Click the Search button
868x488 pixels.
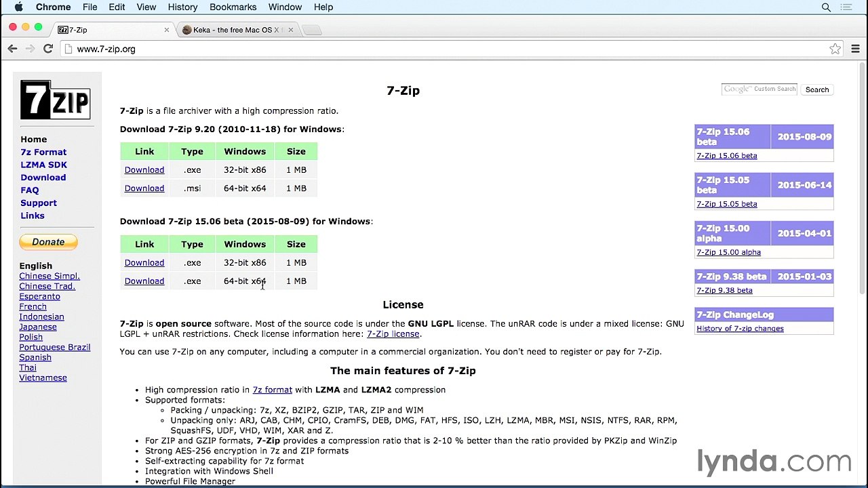pyautogui.click(x=817, y=89)
